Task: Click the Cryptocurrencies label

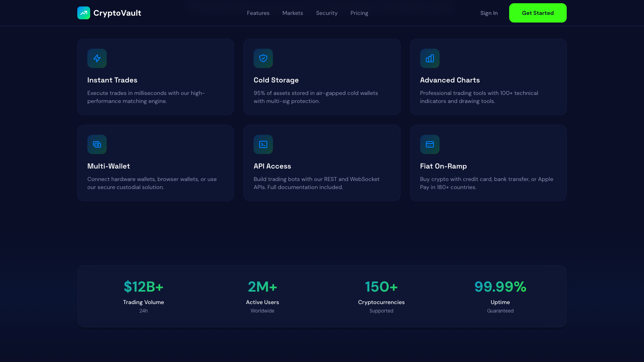Action: pyautogui.click(x=382, y=302)
